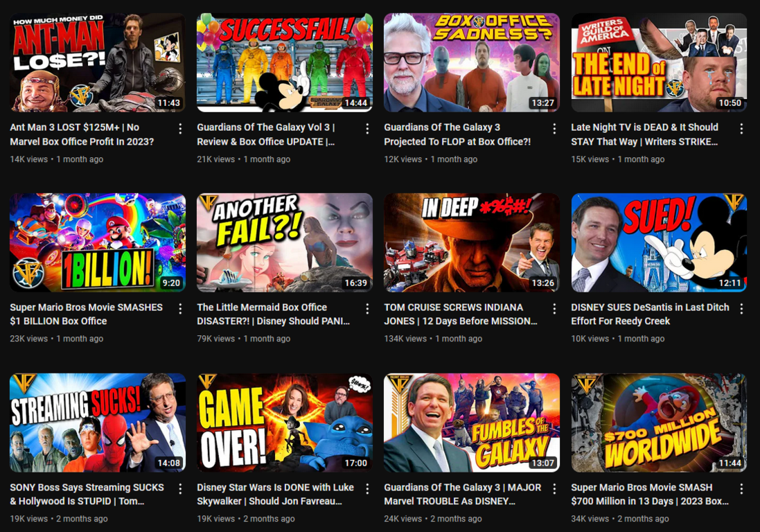Play The End of Late Night thumbnail

[x=659, y=62]
